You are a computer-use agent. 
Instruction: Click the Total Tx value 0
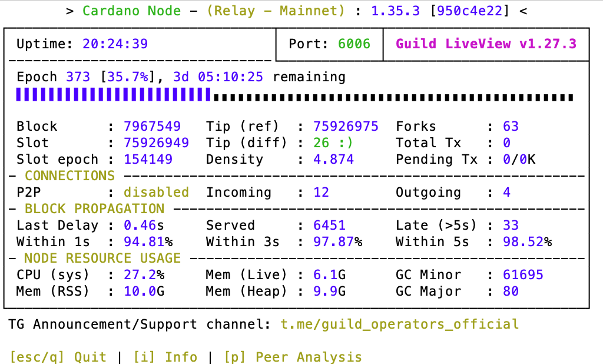click(506, 143)
